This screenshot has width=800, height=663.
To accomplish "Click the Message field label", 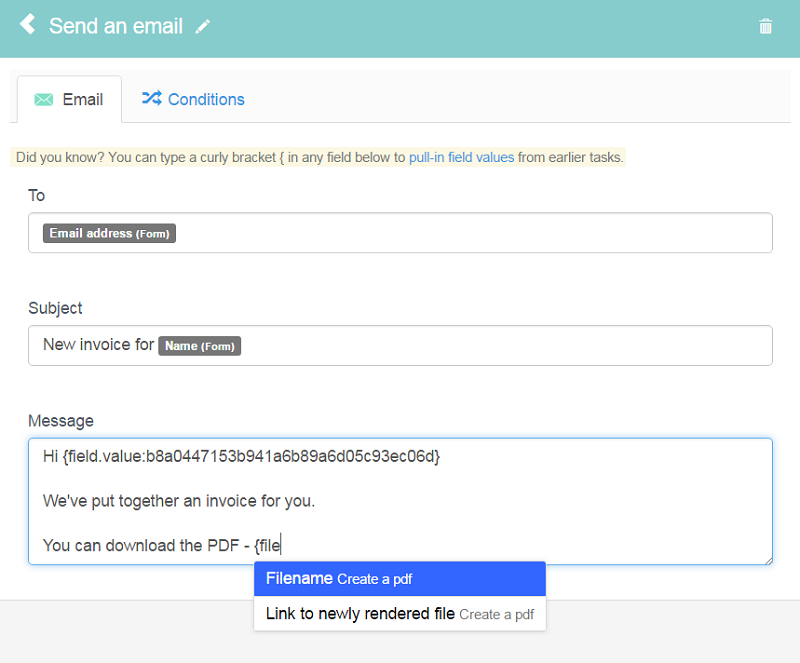I will [61, 421].
